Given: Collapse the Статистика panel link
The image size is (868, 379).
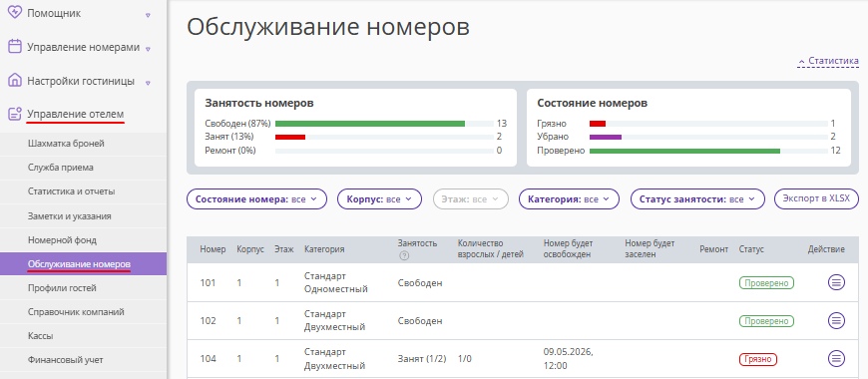Looking at the screenshot, I should [x=828, y=61].
